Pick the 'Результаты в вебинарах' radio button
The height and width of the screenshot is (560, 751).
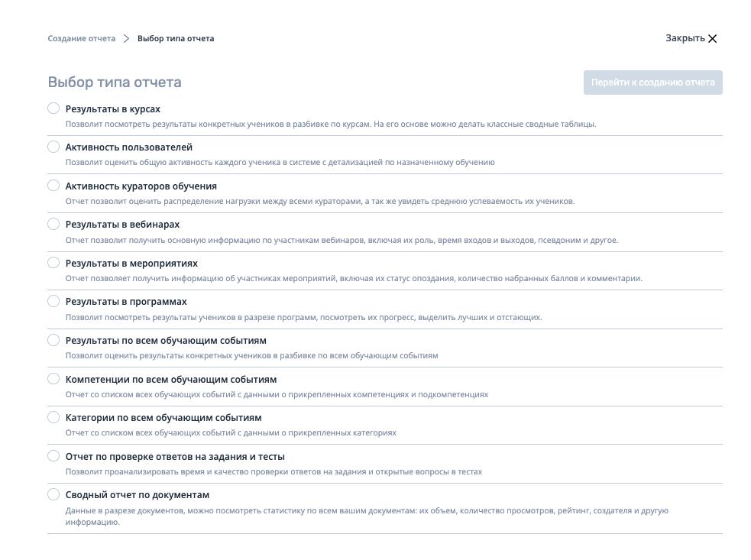click(53, 224)
